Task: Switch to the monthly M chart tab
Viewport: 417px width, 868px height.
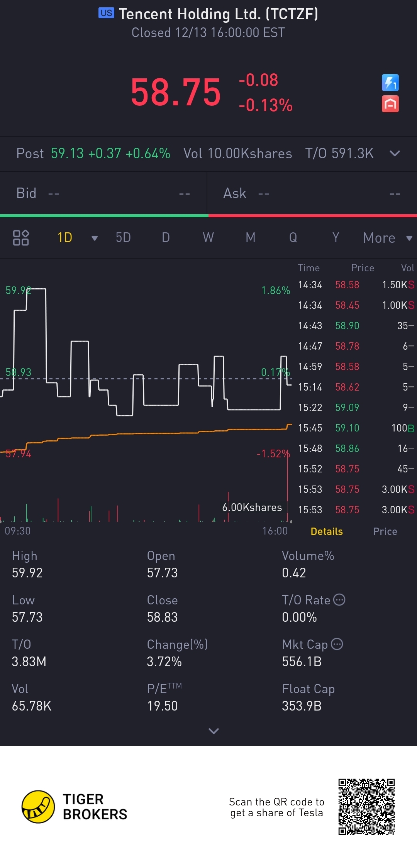Action: 251,237
